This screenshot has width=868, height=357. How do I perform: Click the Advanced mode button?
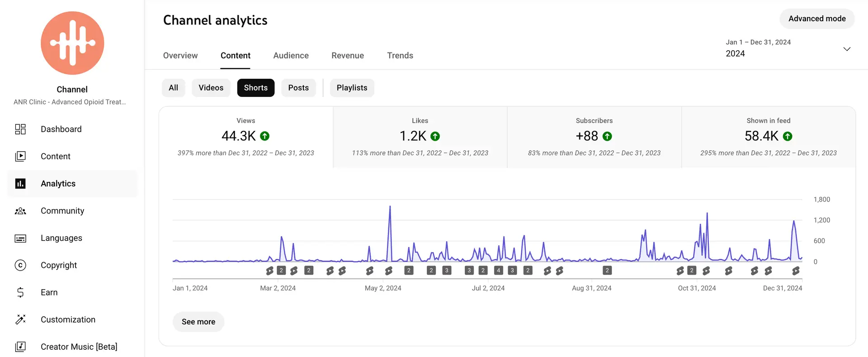point(816,19)
